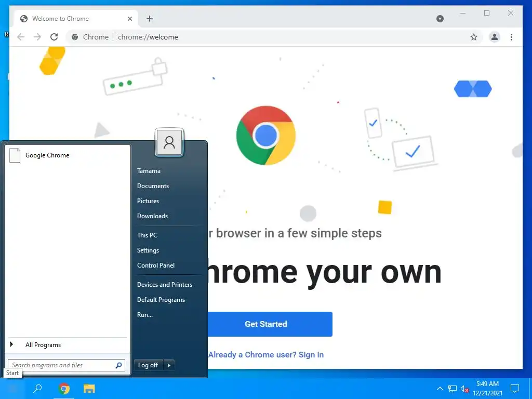Click the Start button on taskbar
The width and height of the screenshot is (532, 399).
point(12,389)
